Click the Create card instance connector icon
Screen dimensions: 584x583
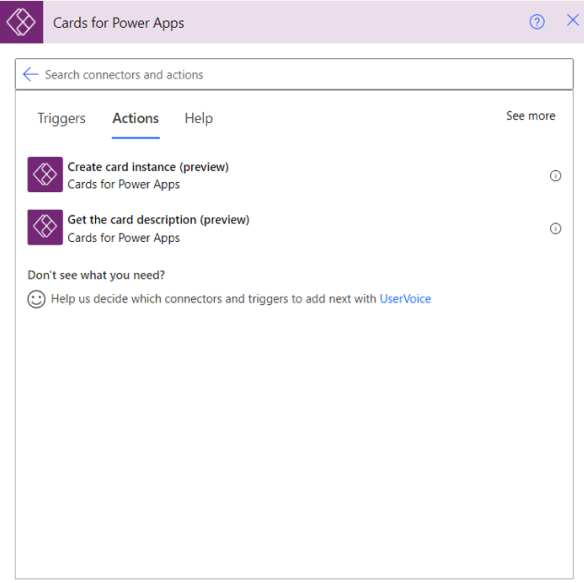[45, 174]
